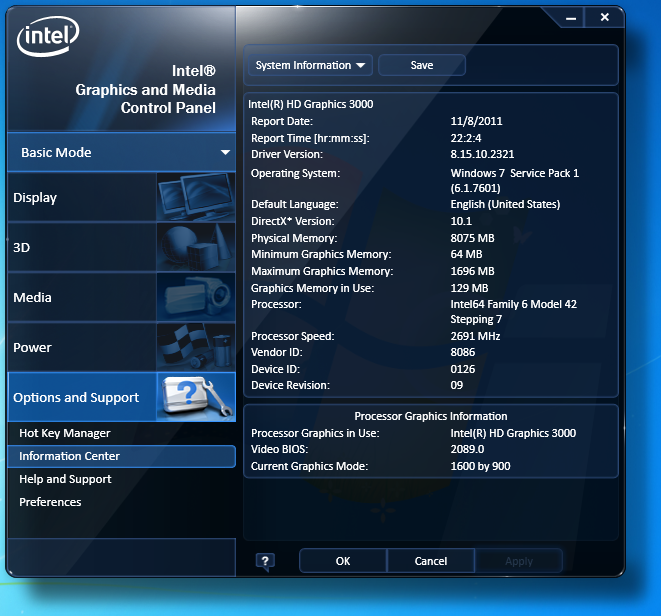Click the Windows 7 Service Pack 1 text
661x616 pixels.
[515, 173]
